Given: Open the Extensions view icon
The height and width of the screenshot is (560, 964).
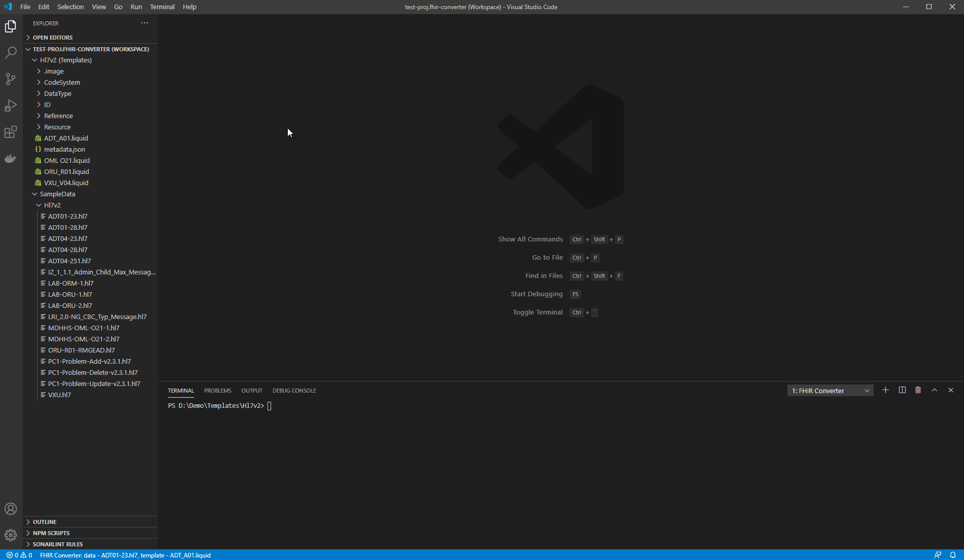Looking at the screenshot, I should tap(11, 132).
